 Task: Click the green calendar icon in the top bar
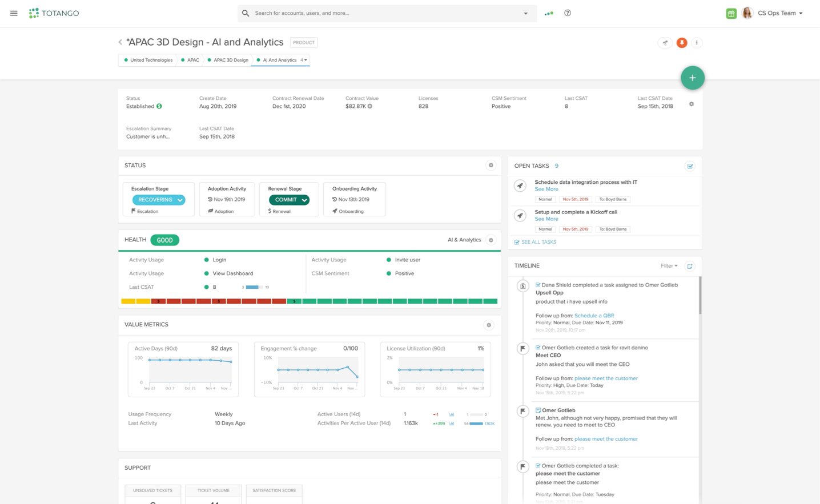tap(731, 13)
